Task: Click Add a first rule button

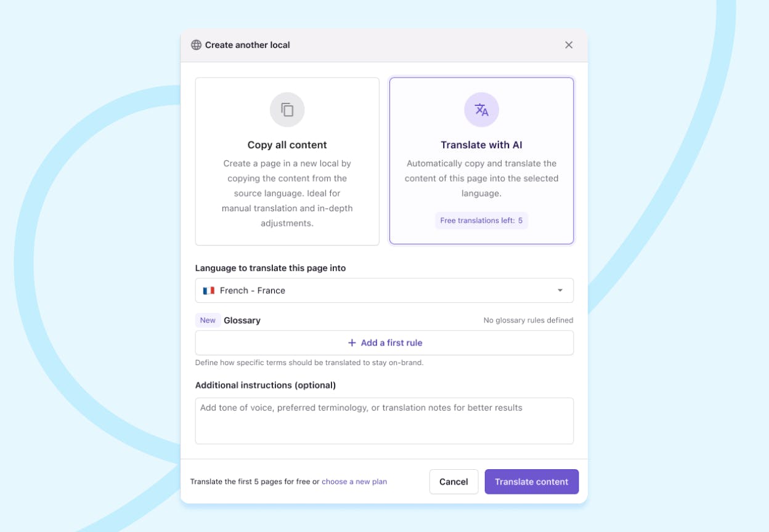Action: point(384,343)
